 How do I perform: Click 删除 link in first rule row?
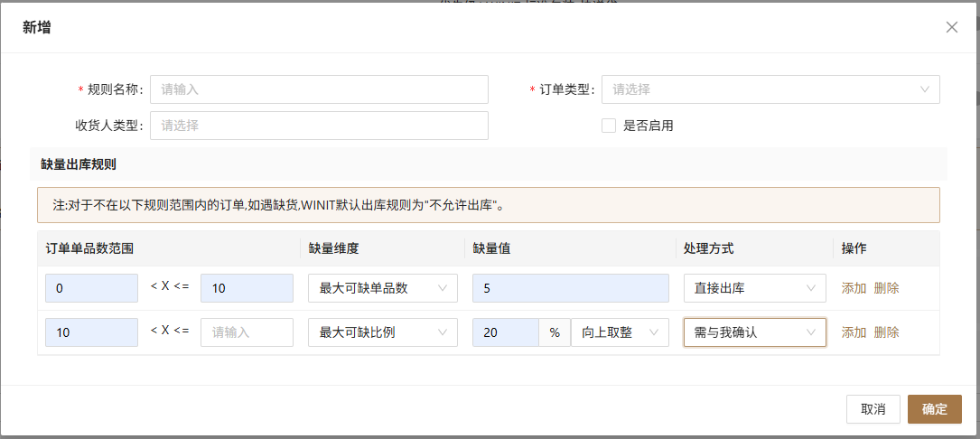886,288
